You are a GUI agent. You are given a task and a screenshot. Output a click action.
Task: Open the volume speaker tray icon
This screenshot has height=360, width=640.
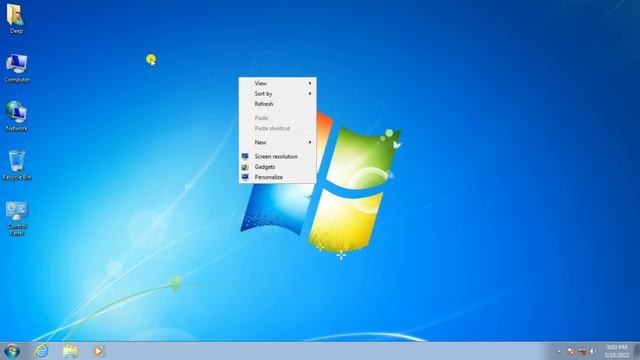592,351
